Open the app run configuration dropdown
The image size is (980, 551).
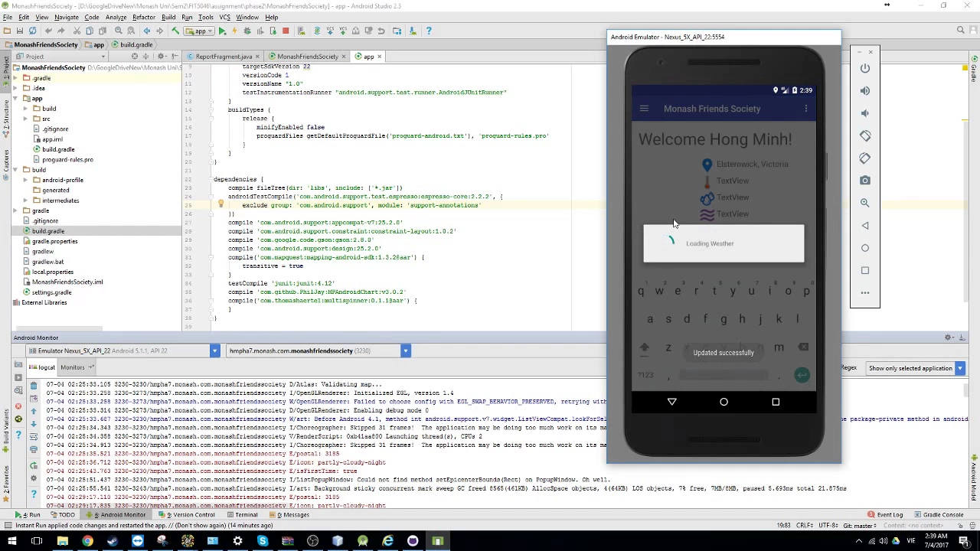click(200, 31)
